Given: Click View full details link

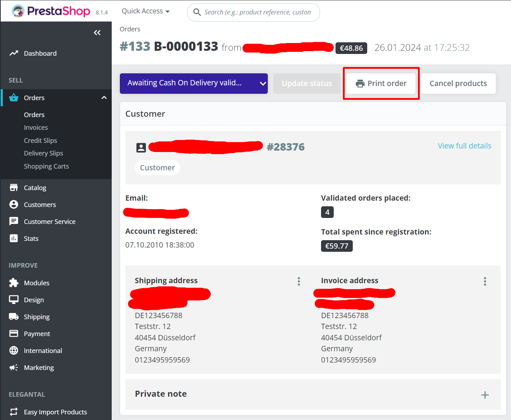Looking at the screenshot, I should pyautogui.click(x=464, y=146).
